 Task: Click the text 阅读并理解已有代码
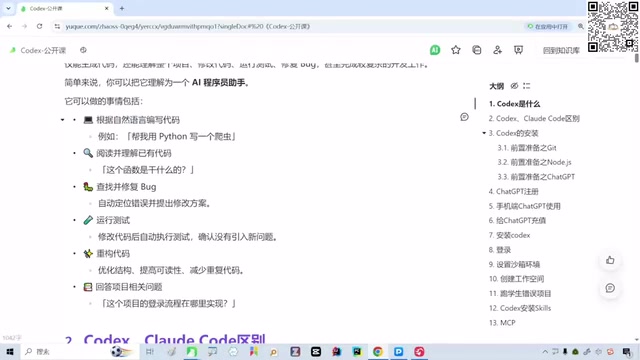pyautogui.click(x=134, y=153)
